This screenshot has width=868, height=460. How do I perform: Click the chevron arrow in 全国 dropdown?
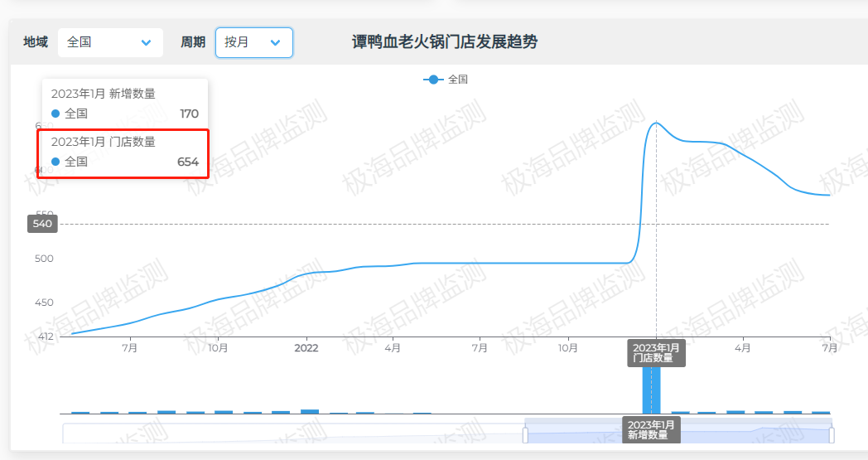(147, 42)
